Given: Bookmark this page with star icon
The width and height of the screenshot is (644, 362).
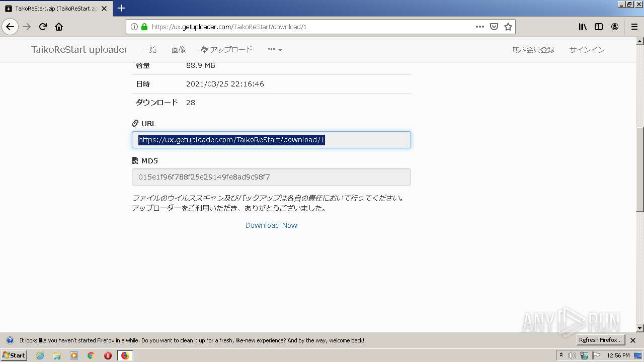Looking at the screenshot, I should 508,27.
